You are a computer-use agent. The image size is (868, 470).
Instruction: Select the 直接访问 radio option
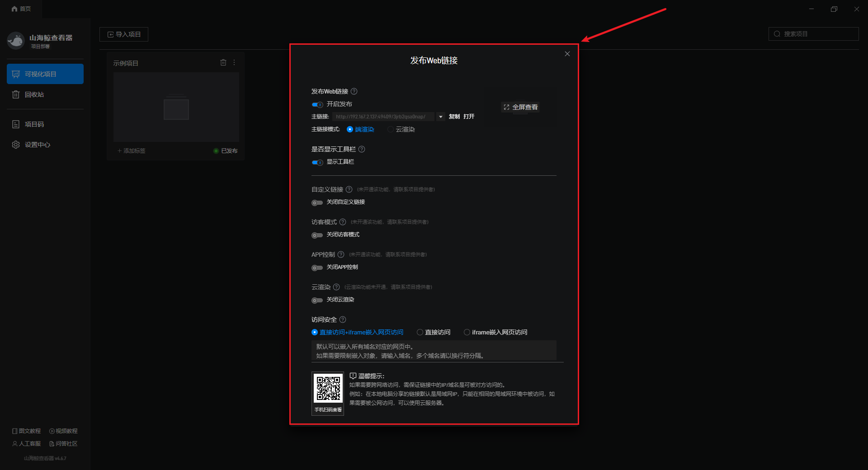[420, 332]
